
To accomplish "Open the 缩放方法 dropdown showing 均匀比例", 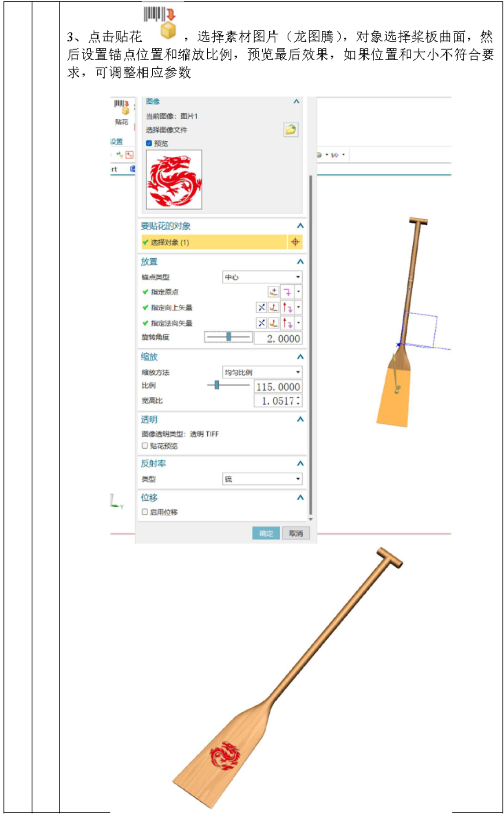I will 262,372.
